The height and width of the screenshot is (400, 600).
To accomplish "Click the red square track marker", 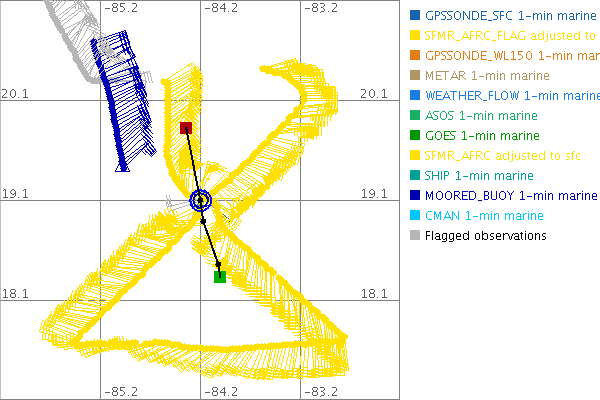I will click(186, 128).
